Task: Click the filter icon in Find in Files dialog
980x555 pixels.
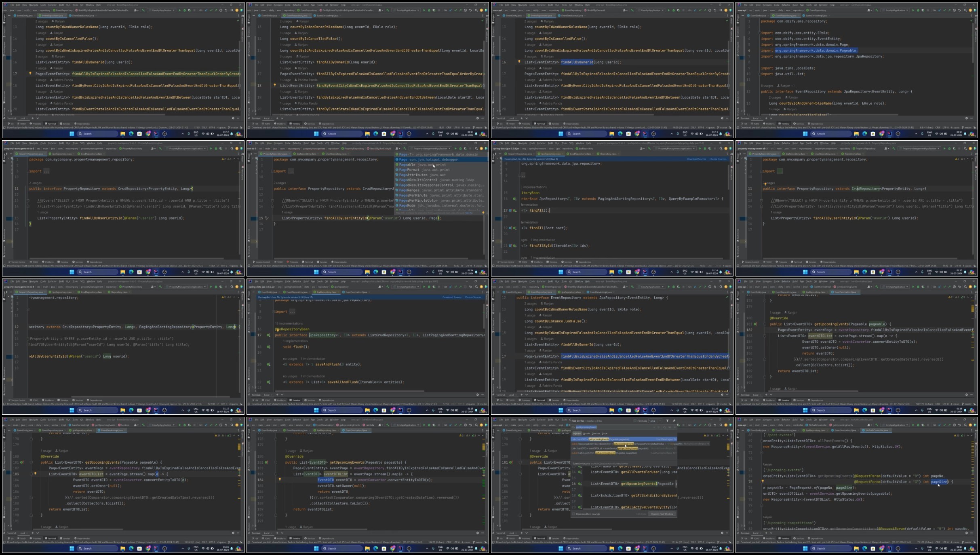Action: point(667,421)
